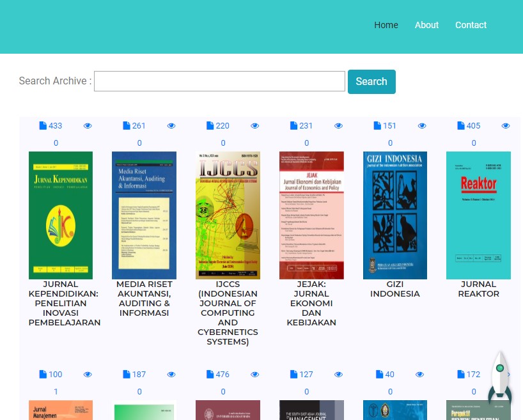
Task: Click the document icon next to 476
Action: pos(210,375)
